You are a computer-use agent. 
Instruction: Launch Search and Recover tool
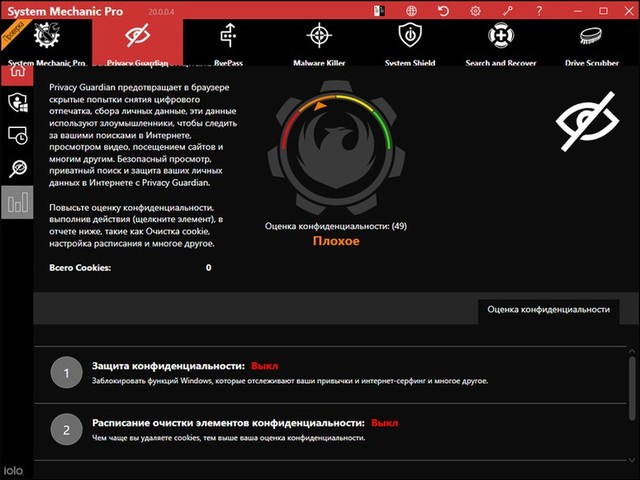(499, 42)
